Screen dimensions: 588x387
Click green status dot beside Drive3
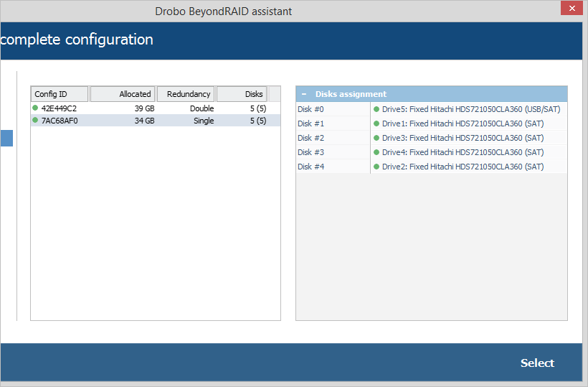(x=376, y=138)
